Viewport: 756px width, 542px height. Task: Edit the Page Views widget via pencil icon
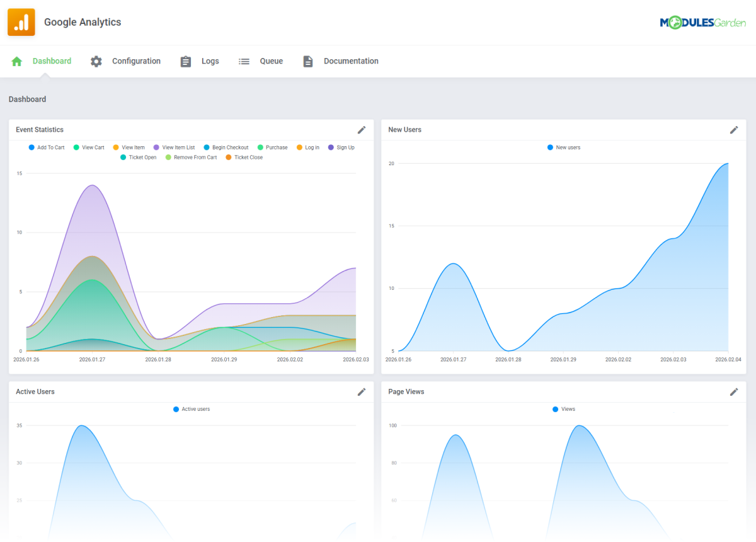click(734, 392)
